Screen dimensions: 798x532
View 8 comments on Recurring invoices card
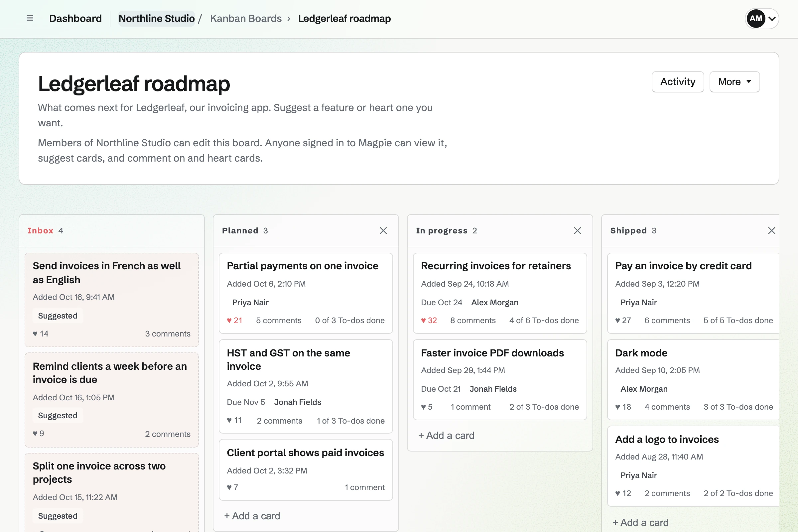pyautogui.click(x=472, y=320)
